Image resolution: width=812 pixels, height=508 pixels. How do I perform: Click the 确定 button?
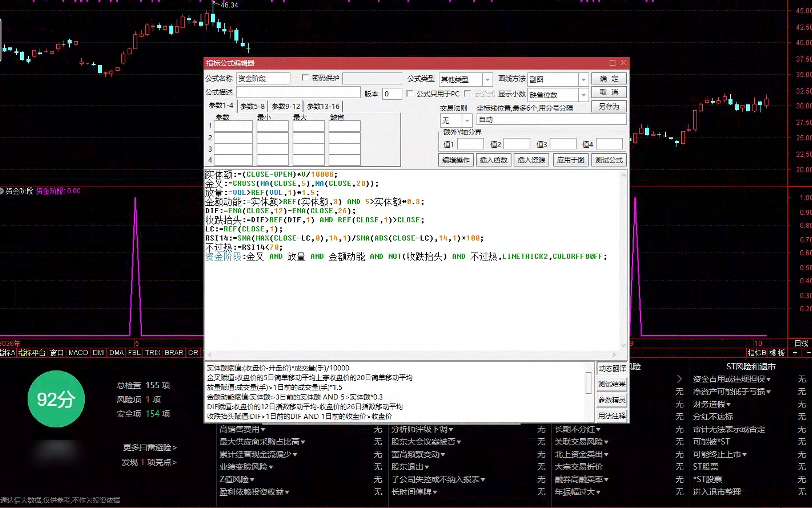(609, 79)
